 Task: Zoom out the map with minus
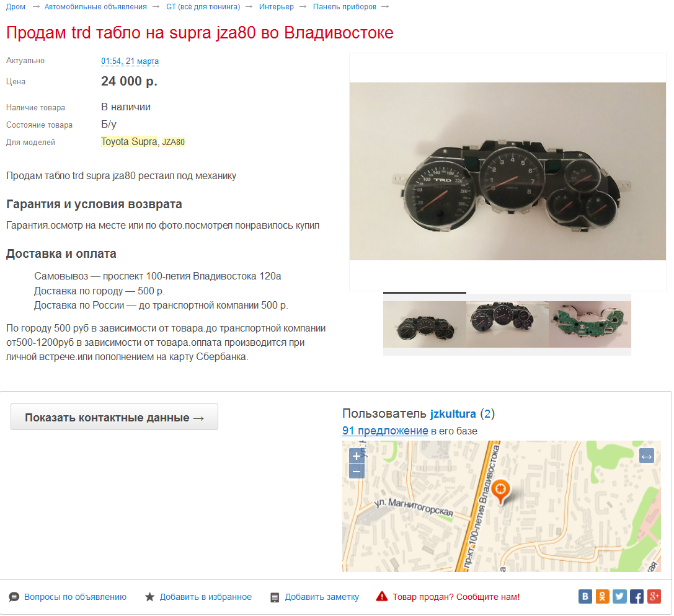pos(357,471)
